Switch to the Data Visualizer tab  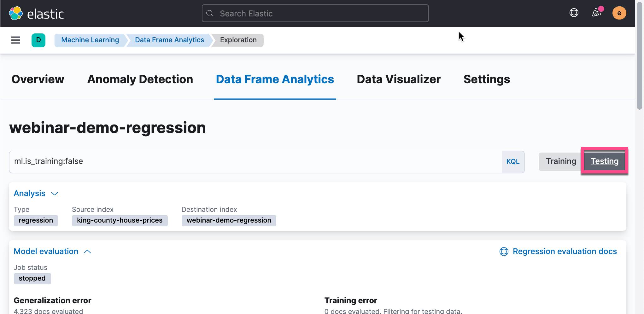pyautogui.click(x=398, y=79)
